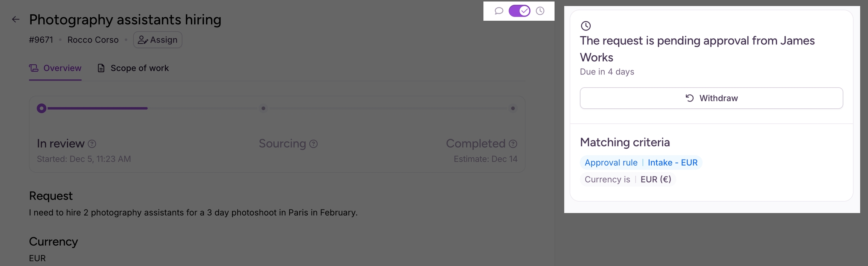Click the request number #9671

pyautogui.click(x=41, y=40)
